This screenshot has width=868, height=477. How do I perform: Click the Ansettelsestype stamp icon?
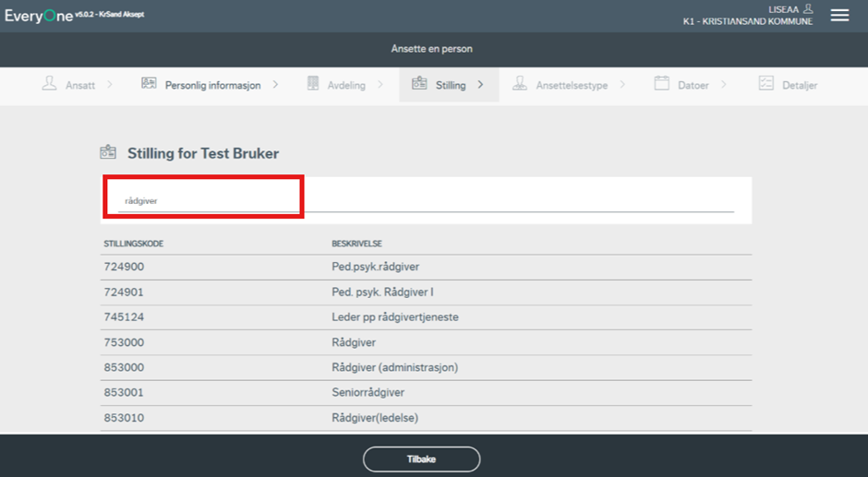521,84
